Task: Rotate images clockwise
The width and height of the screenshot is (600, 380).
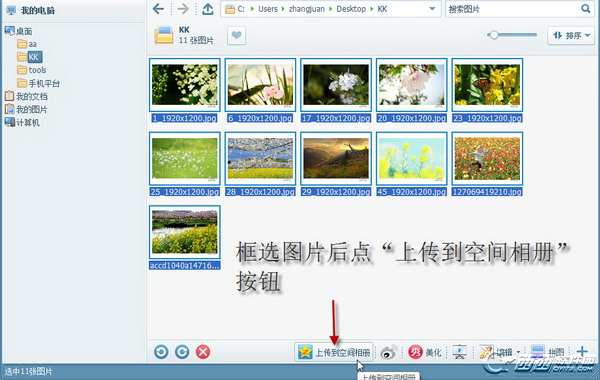Action: click(182, 352)
